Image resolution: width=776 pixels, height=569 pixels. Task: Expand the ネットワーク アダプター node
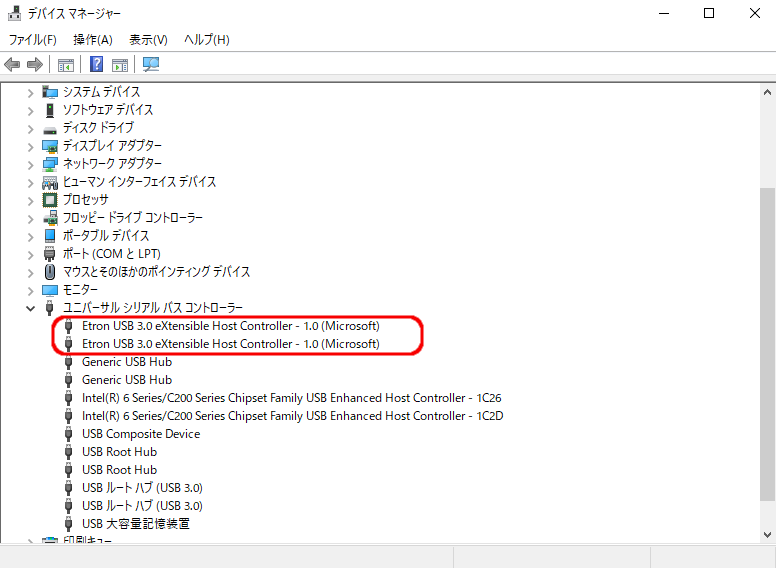click(30, 165)
